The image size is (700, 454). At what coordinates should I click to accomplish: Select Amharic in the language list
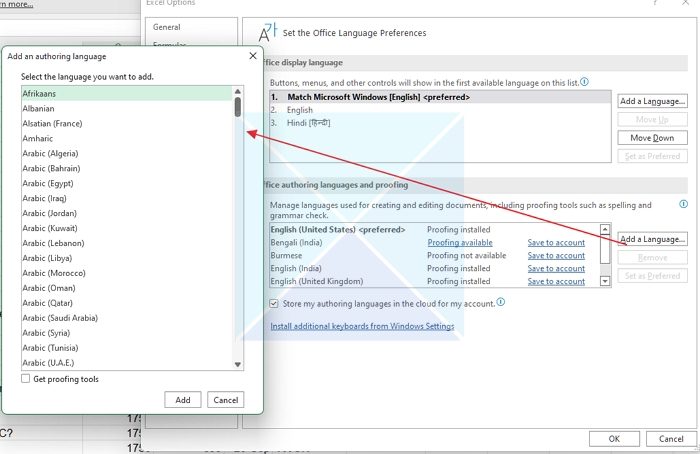pos(127,138)
